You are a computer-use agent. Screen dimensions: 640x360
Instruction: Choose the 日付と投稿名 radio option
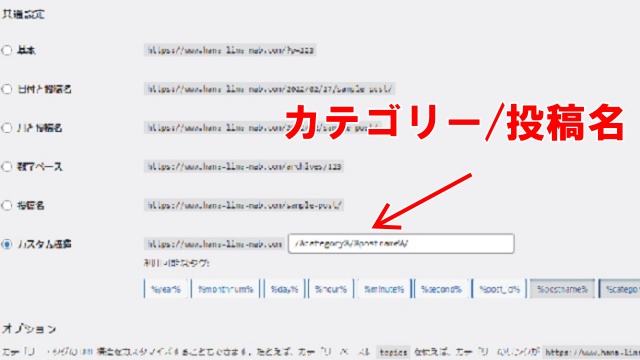(x=7, y=89)
